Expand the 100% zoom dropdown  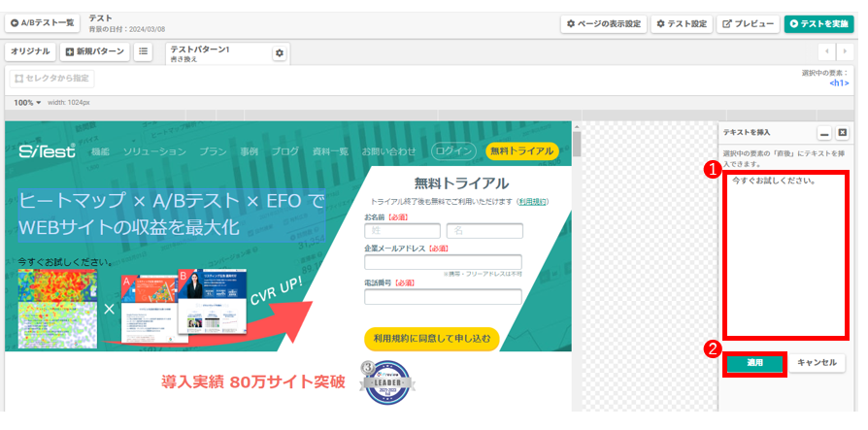tap(28, 102)
